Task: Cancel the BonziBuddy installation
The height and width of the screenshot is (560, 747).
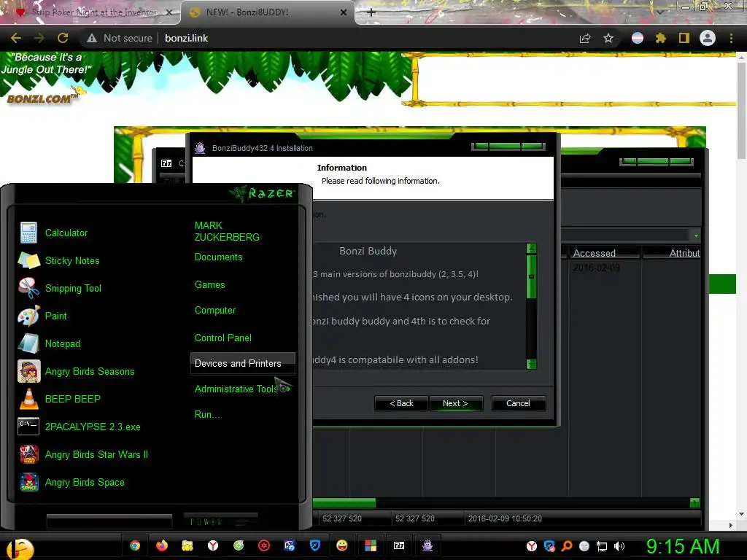Action: tap(518, 403)
